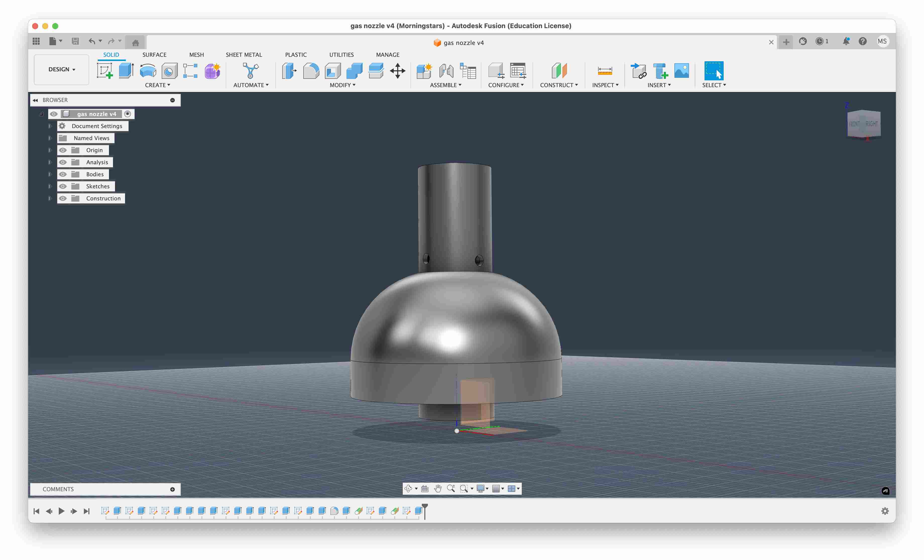Click the Undo arrow
Image resolution: width=924 pixels, height=560 pixels.
[92, 41]
